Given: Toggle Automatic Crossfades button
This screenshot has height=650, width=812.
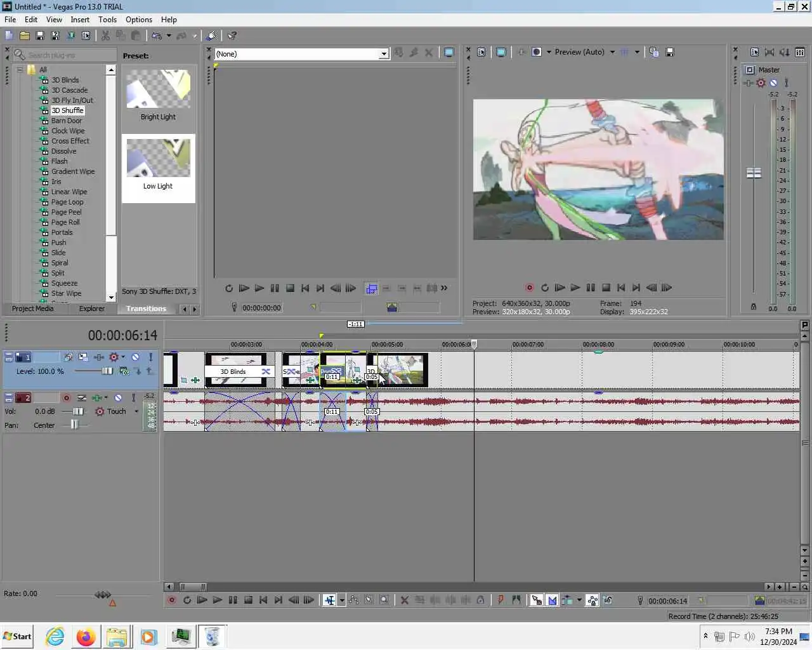Looking at the screenshot, I should (x=552, y=600).
